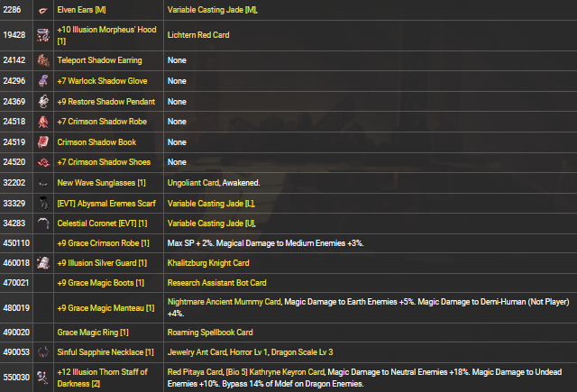
Task: Open the +7 Crimson Shadow Robe link
Action: [x=102, y=122]
